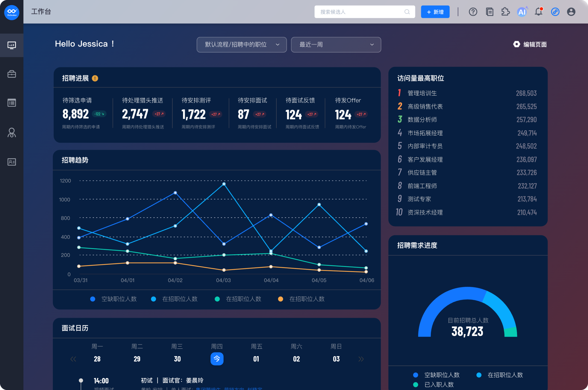
Task: Go to next week in interview calendar
Action: (361, 359)
